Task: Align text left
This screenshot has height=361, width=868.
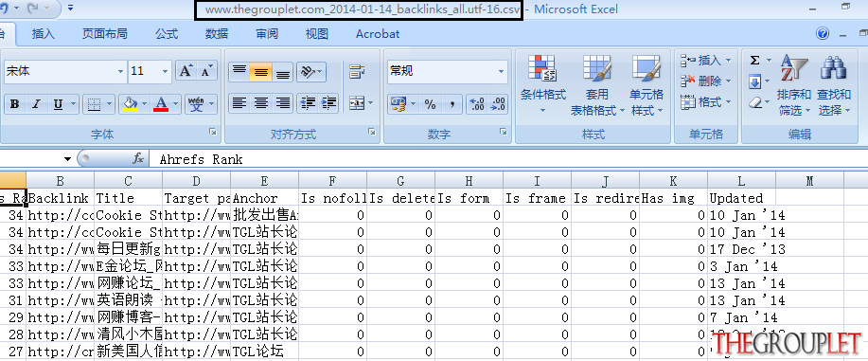Action: click(239, 103)
